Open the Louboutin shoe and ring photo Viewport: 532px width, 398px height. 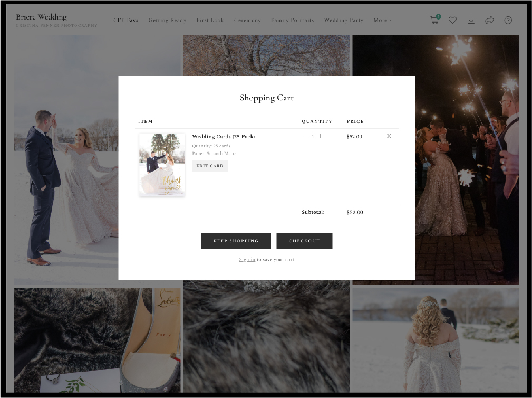[x=98, y=340]
